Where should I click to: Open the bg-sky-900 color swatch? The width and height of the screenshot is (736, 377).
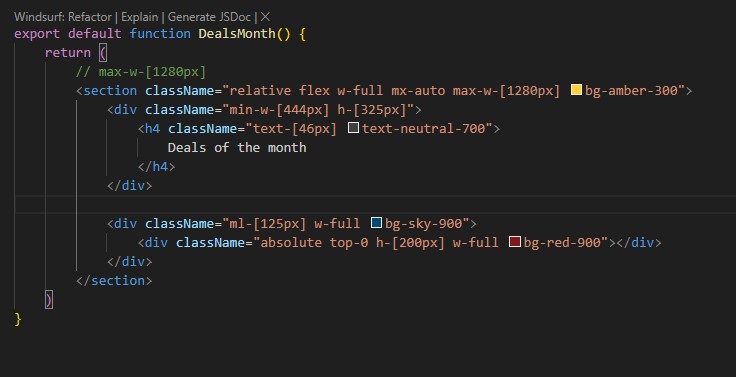click(376, 223)
